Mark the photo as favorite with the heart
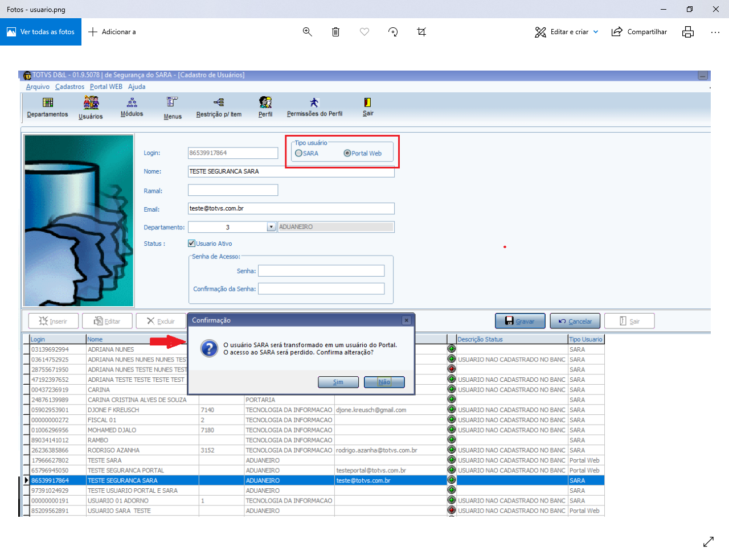This screenshot has width=729, height=560. [364, 32]
